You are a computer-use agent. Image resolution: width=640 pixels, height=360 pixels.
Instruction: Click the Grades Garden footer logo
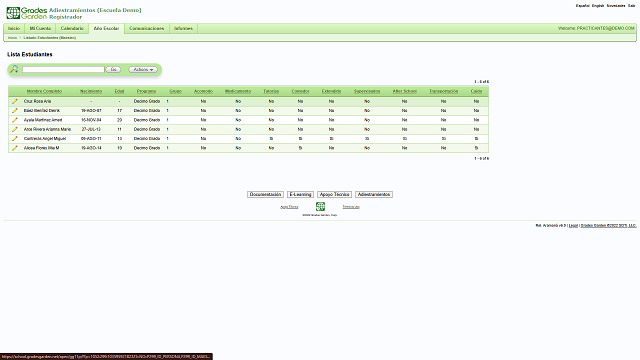click(x=320, y=207)
